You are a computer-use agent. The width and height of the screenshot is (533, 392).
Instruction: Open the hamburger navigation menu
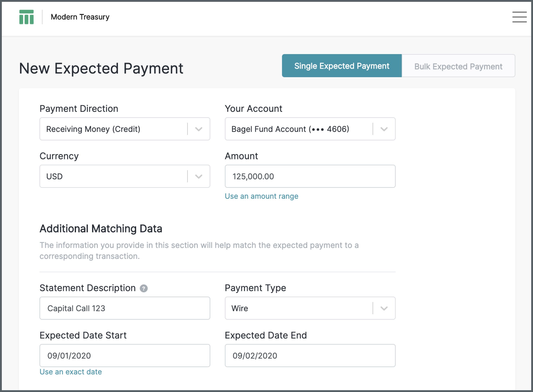tap(519, 17)
